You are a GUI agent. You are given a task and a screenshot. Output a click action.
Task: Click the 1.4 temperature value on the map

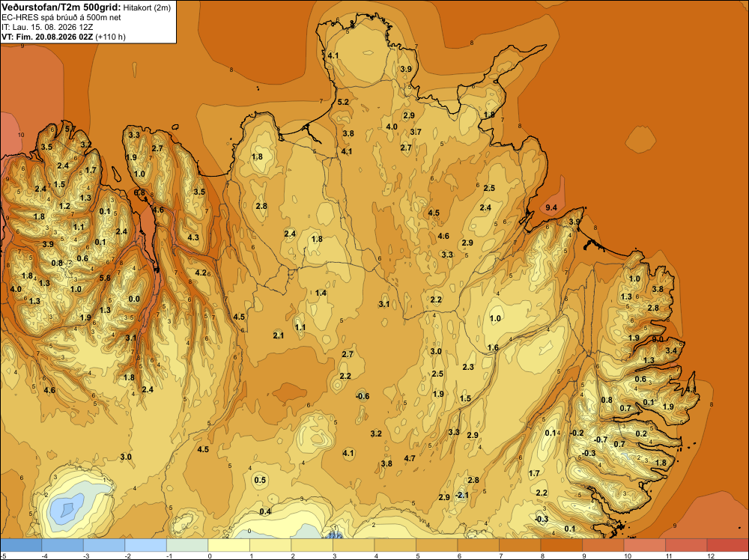click(321, 293)
